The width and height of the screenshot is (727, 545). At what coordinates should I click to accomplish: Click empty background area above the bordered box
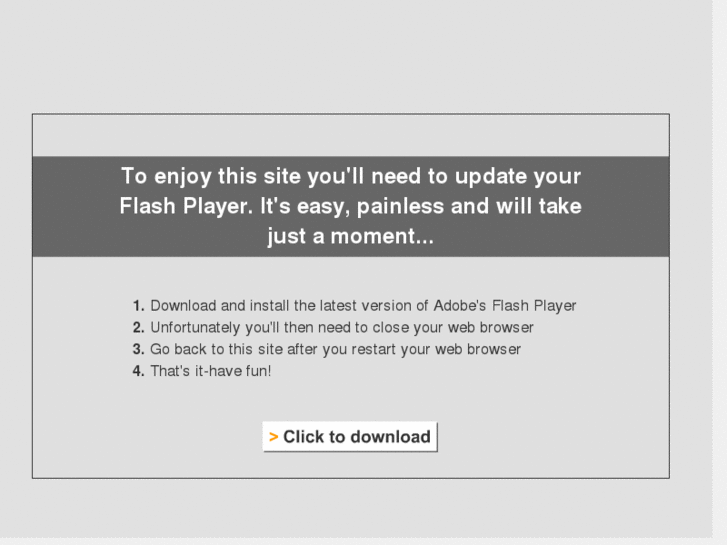tap(351, 56)
